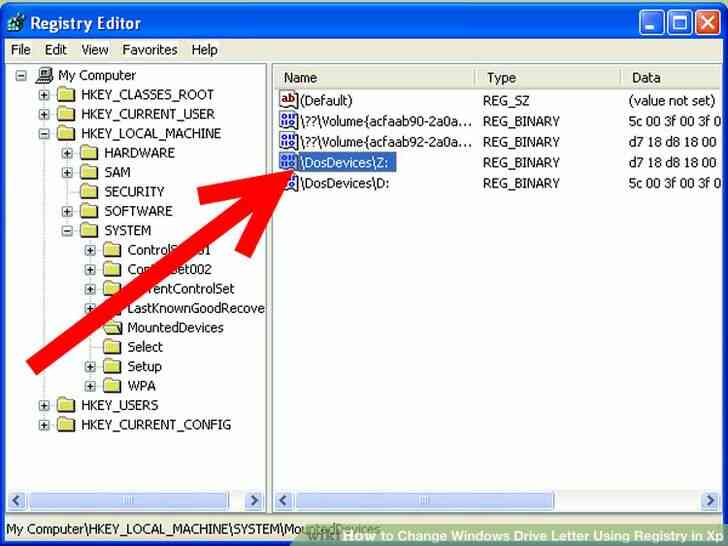Click right arrow of values pane scrollbar
This screenshot has width=728, height=546.
click(710, 500)
